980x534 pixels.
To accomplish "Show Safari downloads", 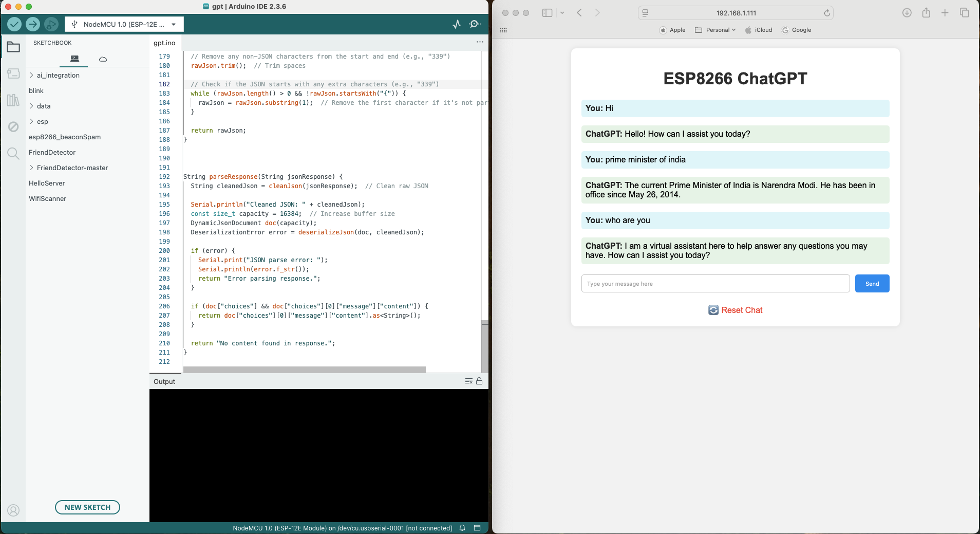I will coord(907,13).
